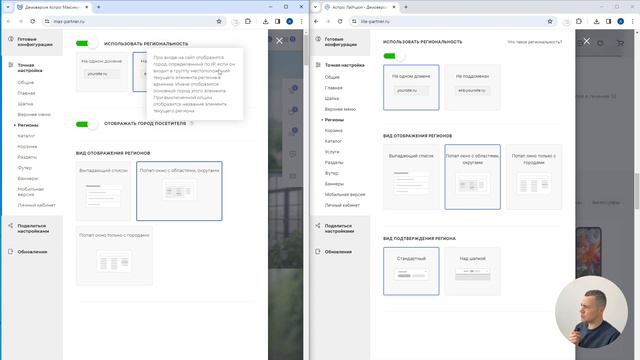This screenshot has height=360, width=640.
Task: Open 'Верхнее меню' settings in left sidebar
Action: [34, 114]
